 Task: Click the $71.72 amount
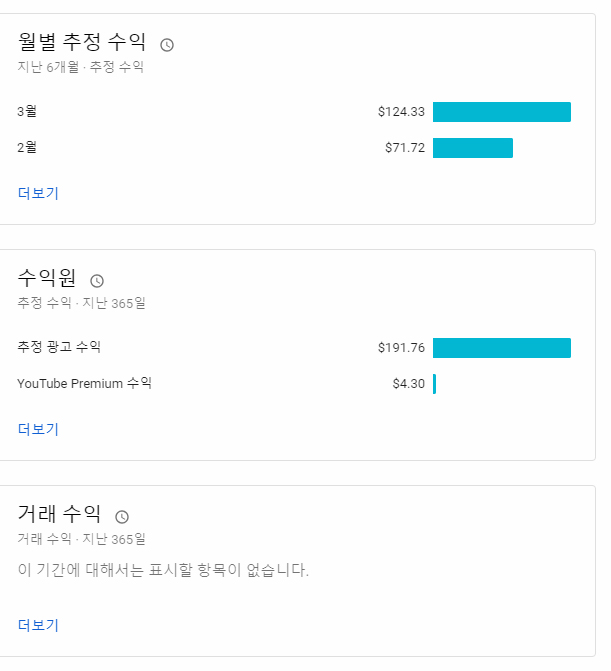405,148
